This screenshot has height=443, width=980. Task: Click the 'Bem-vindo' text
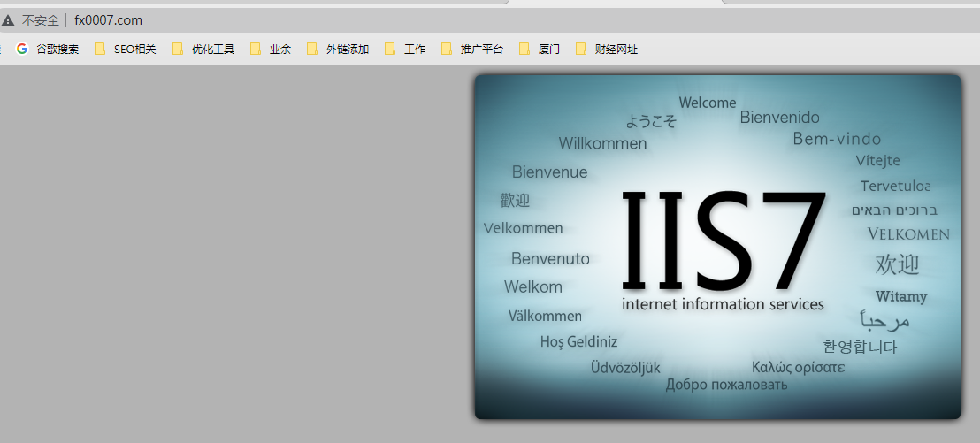(x=837, y=139)
